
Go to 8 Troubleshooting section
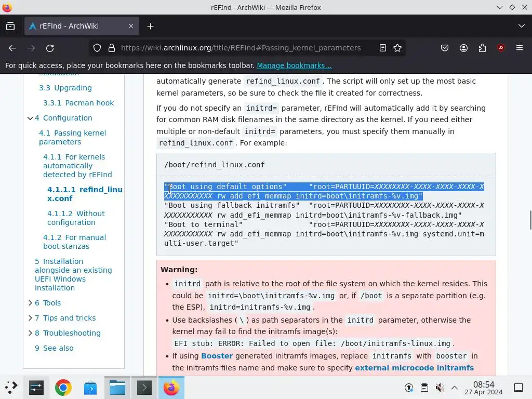click(x=68, y=333)
